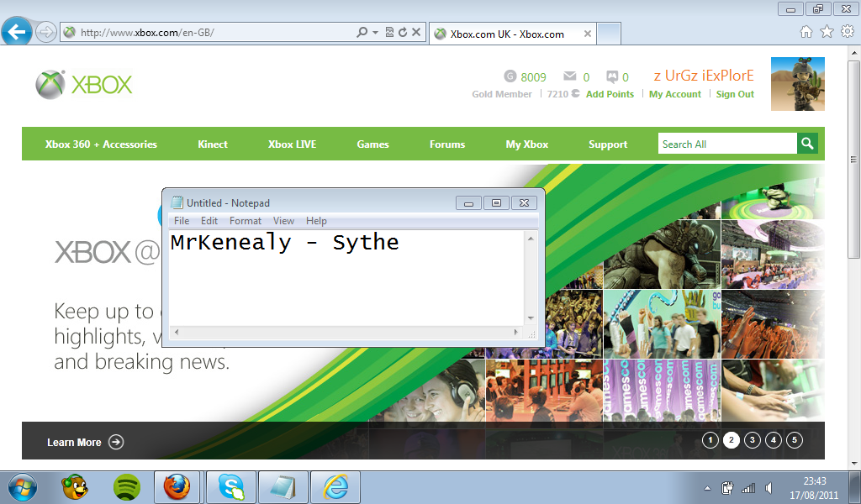Click the search magnifier in the address bar
This screenshot has width=861, height=504.
click(362, 33)
